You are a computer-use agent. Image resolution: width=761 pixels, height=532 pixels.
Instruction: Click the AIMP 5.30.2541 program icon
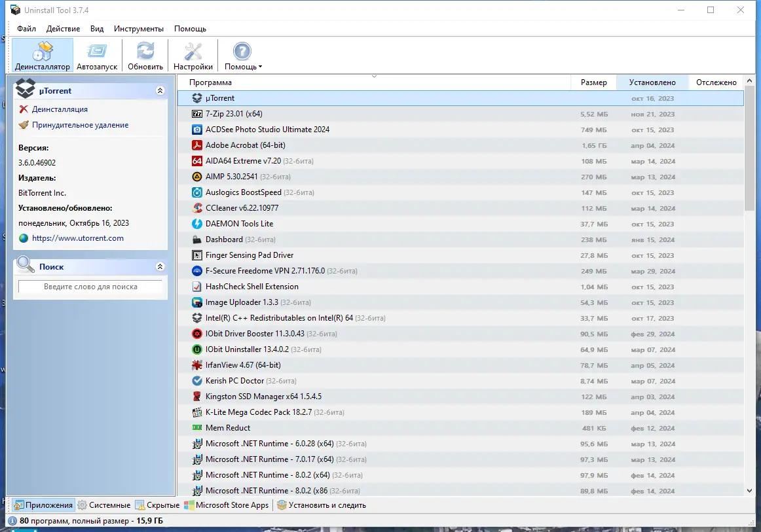[196, 177]
